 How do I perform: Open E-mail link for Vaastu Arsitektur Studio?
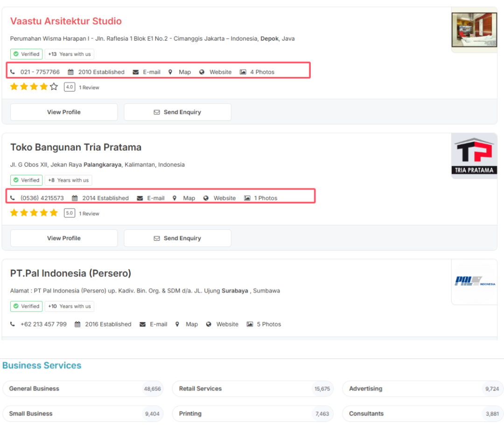click(152, 72)
